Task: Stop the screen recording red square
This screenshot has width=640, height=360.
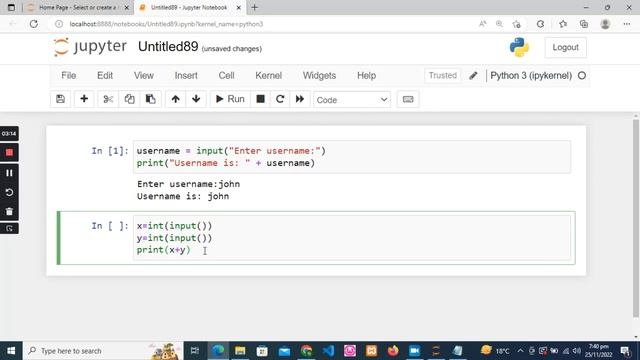Action: [9, 153]
